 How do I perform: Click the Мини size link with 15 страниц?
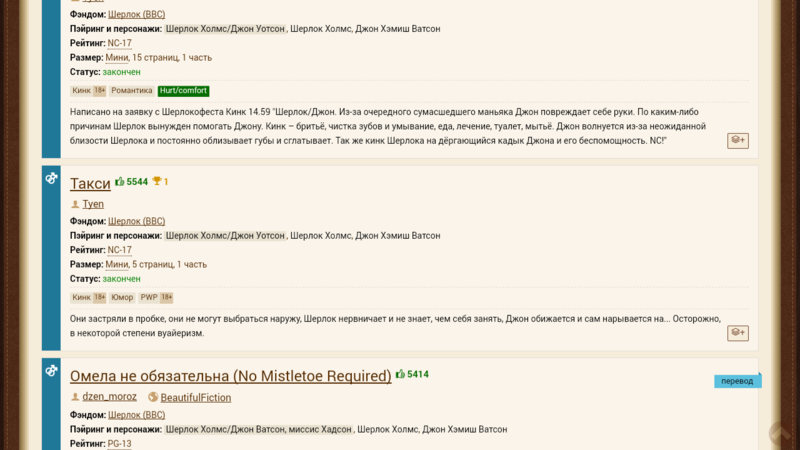117,58
